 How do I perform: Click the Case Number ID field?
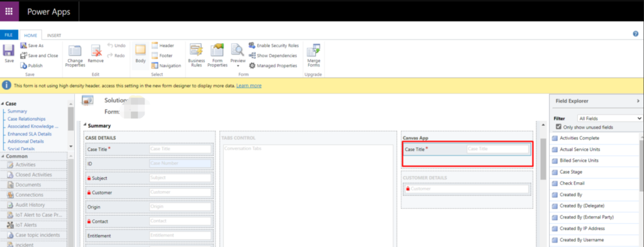(x=150, y=163)
